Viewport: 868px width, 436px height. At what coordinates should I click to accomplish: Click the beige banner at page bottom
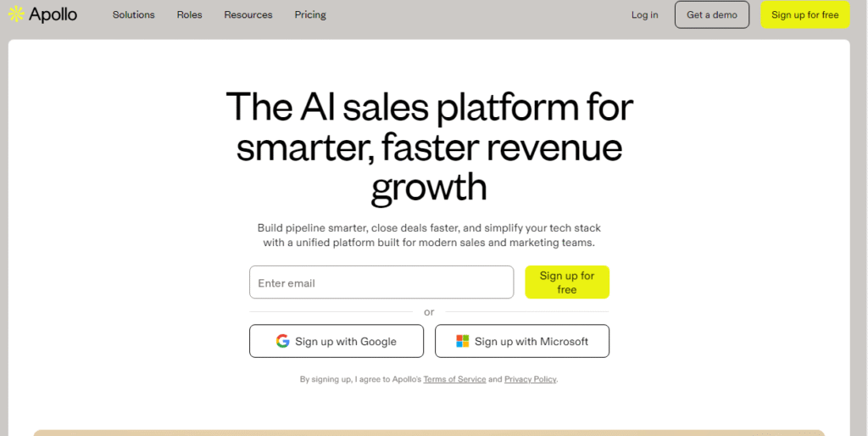[x=429, y=433]
